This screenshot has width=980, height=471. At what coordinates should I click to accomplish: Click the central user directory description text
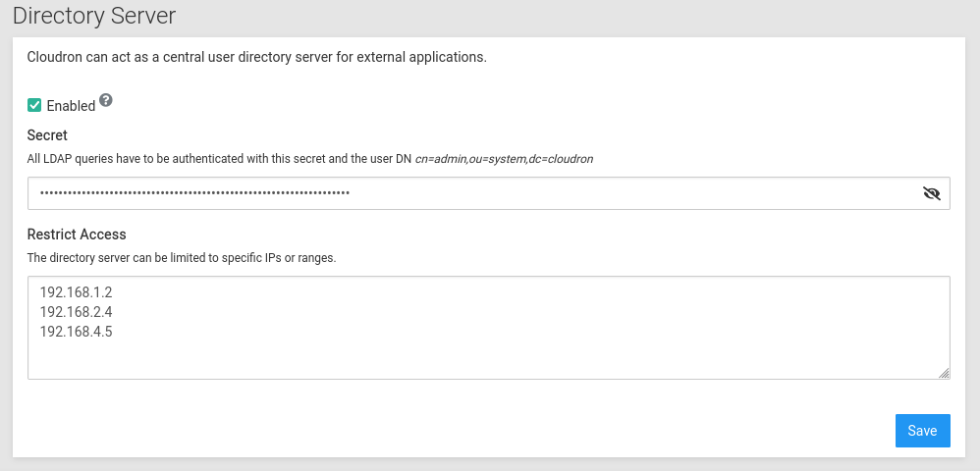(x=257, y=57)
